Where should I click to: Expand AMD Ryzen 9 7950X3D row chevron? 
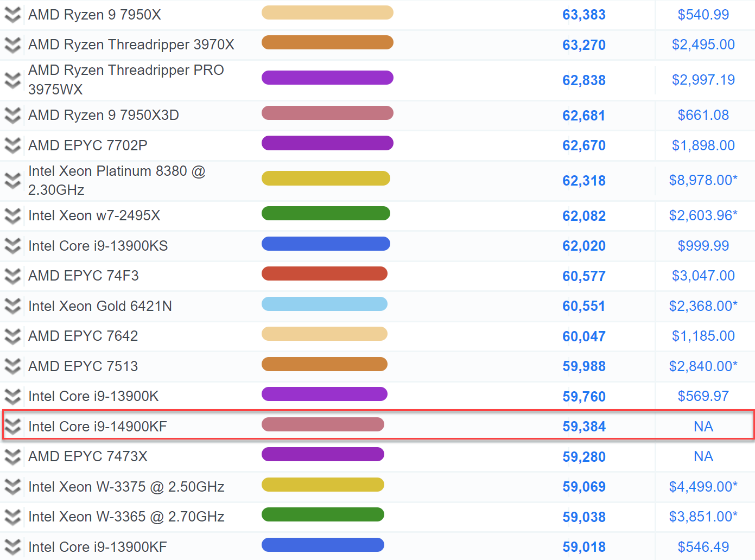click(x=12, y=115)
